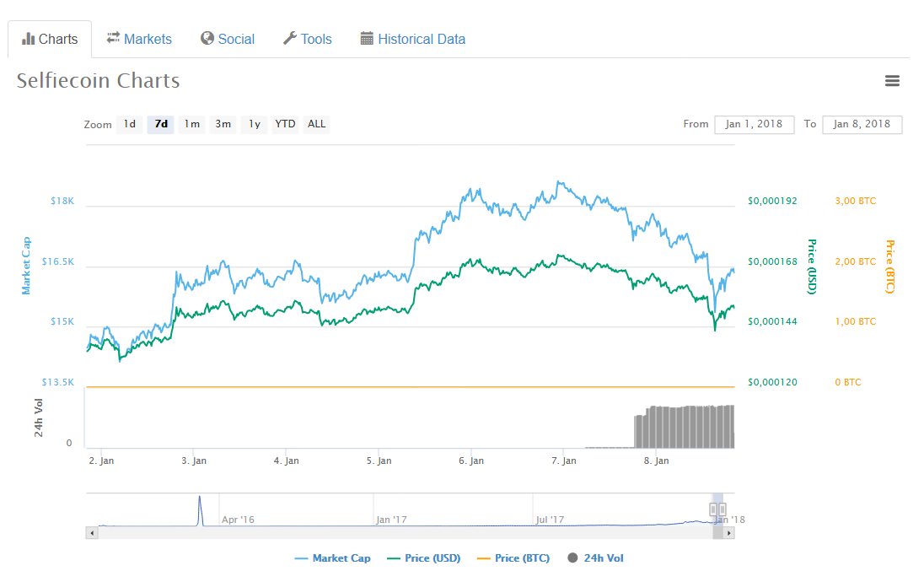Set zoom range to 1d
The width and height of the screenshot is (924, 571).
click(130, 124)
